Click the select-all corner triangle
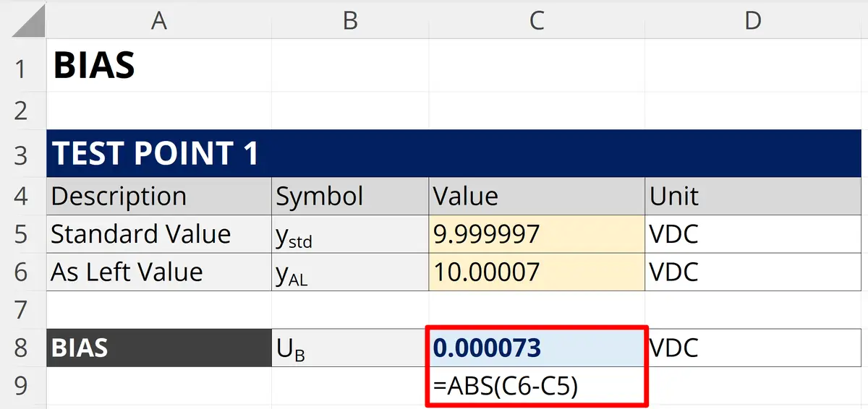 (27, 20)
